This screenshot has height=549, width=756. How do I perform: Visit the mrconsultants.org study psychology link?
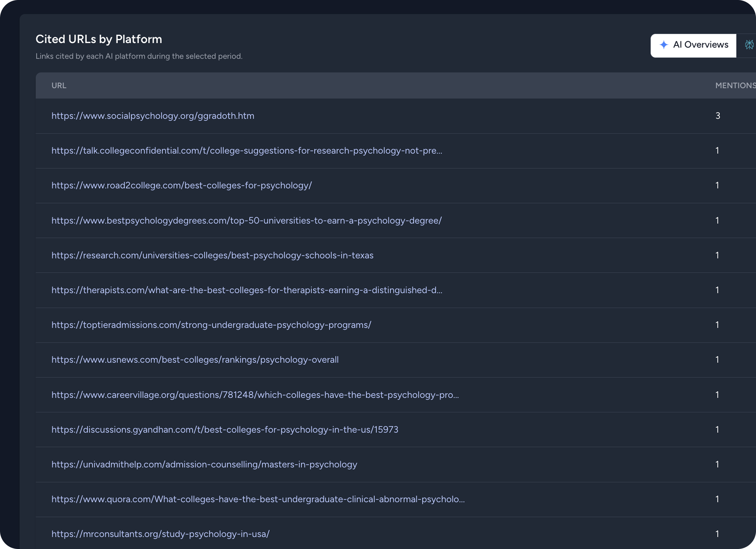(160, 534)
